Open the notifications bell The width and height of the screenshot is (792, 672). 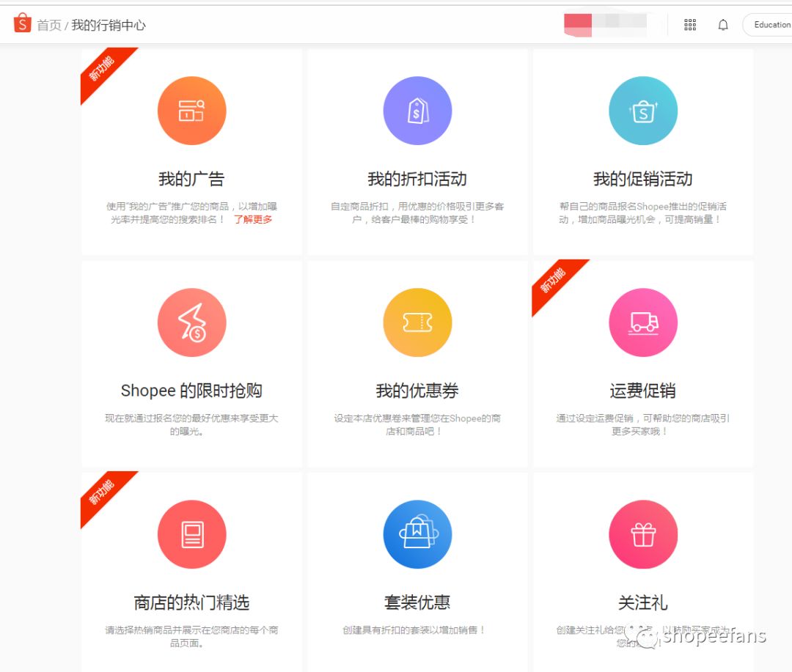(x=723, y=23)
